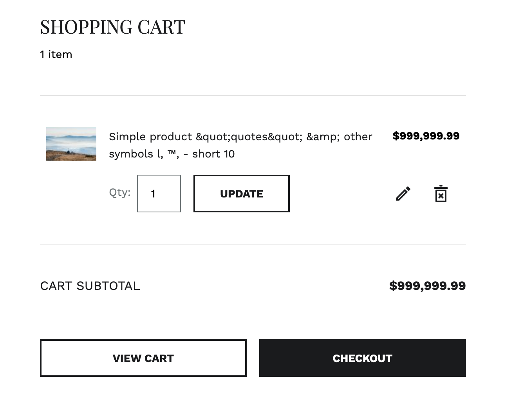Click the $999,999.99 item price
This screenshot has width=513, height=420.
point(426,136)
